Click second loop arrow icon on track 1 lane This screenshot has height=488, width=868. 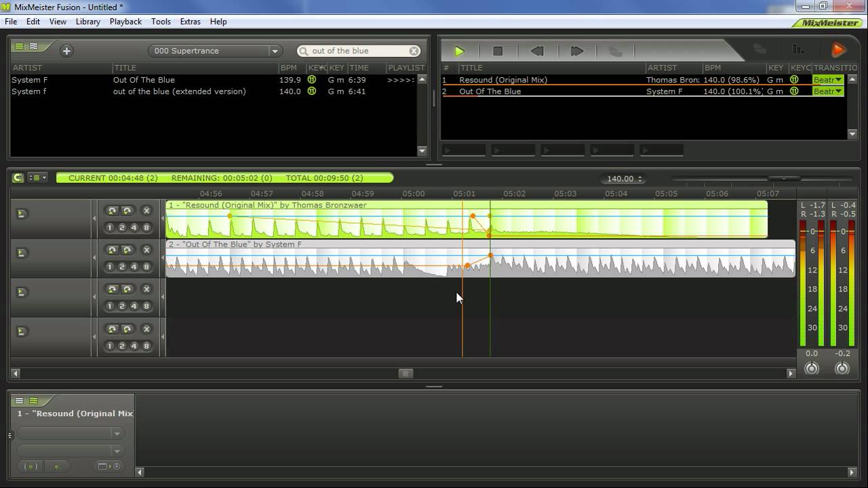pyautogui.click(x=127, y=211)
